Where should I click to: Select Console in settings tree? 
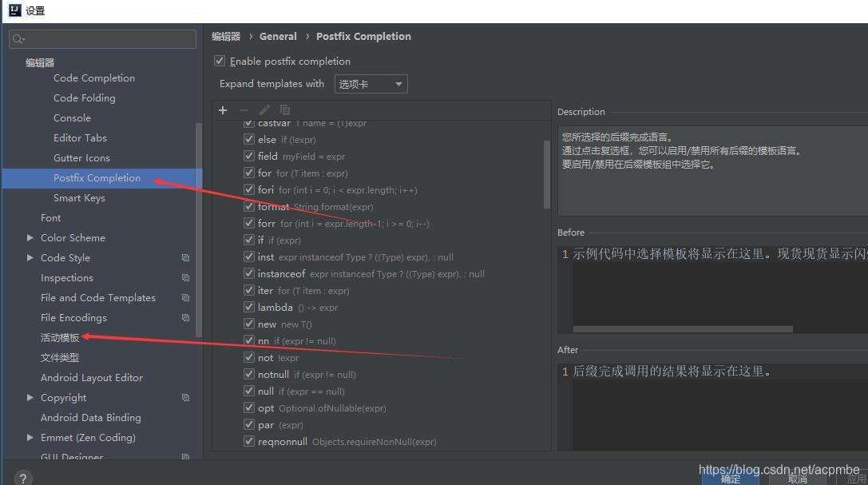[72, 118]
